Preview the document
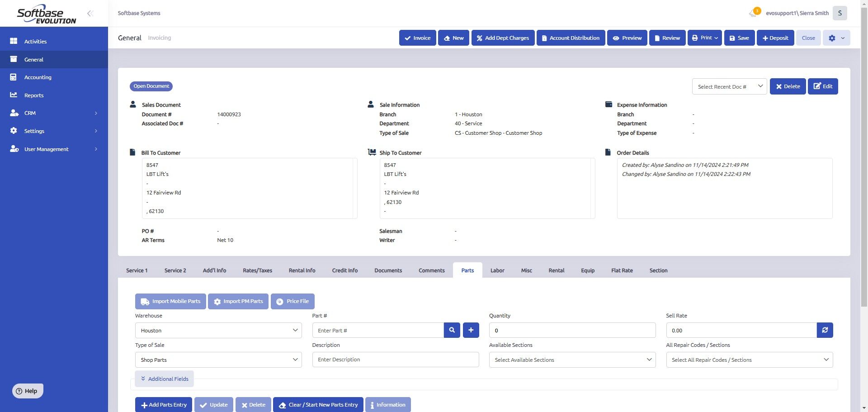 click(x=627, y=38)
